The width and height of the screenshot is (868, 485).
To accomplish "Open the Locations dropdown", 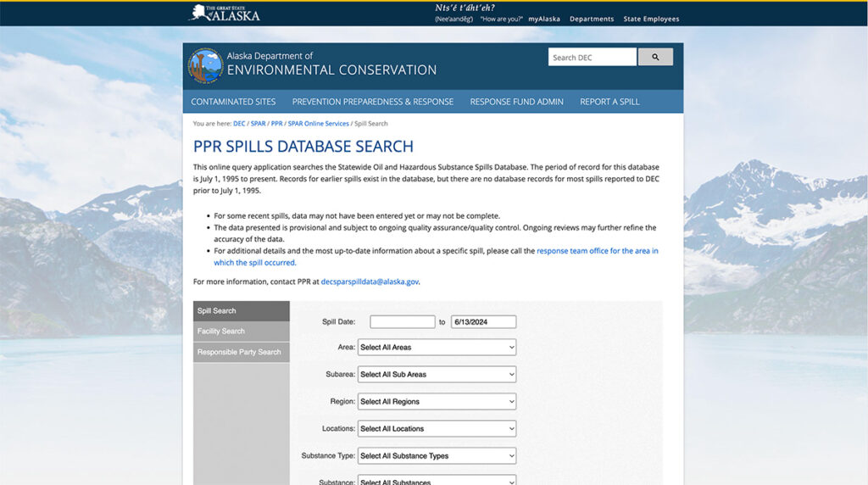I will click(437, 428).
